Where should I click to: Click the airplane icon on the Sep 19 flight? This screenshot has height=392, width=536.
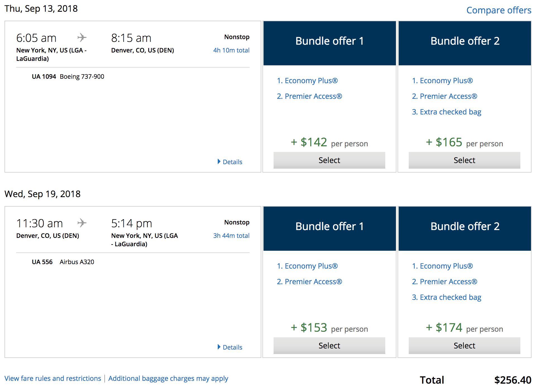pos(82,223)
